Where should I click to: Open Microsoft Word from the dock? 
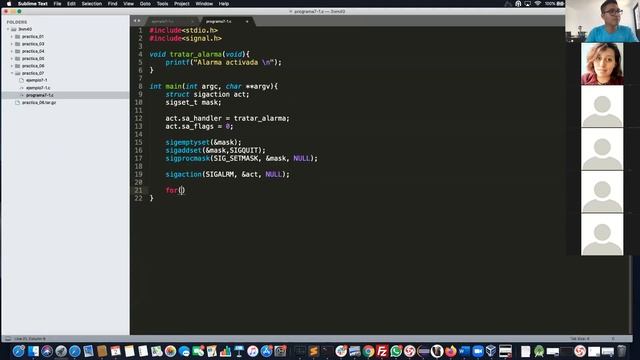(x=464, y=351)
